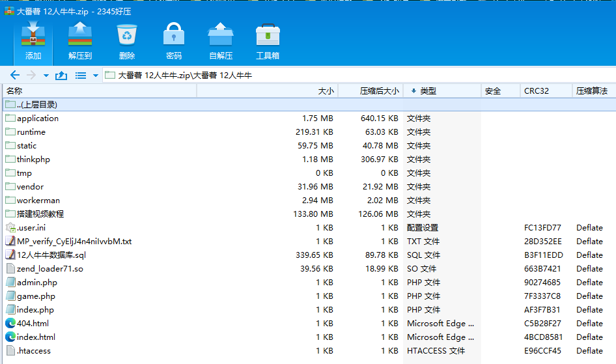The width and height of the screenshot is (616, 364).
Task: Select the ..(上层目录) parent row
Action: point(309,104)
